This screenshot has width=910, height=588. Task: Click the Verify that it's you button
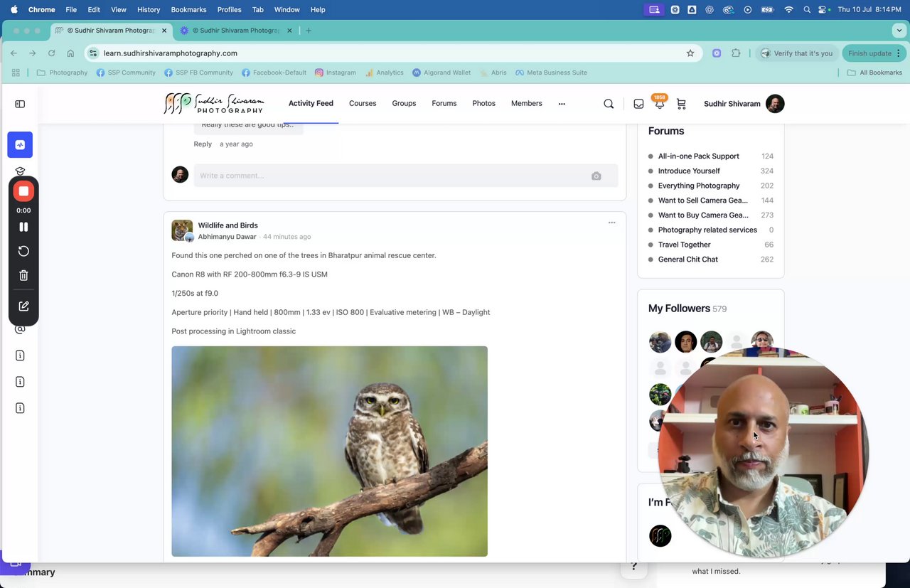point(796,53)
